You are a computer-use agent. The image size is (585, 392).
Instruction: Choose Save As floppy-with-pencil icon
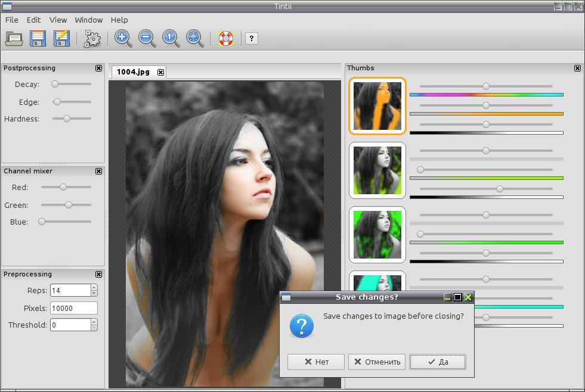click(61, 38)
